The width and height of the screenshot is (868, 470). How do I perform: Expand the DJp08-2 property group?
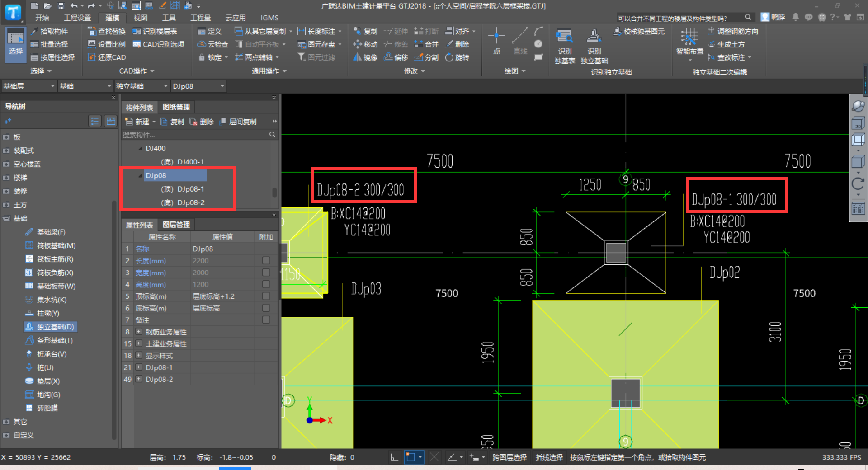coord(139,379)
